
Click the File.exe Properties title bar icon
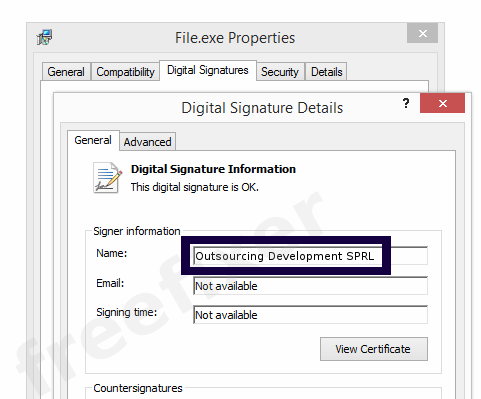click(44, 37)
